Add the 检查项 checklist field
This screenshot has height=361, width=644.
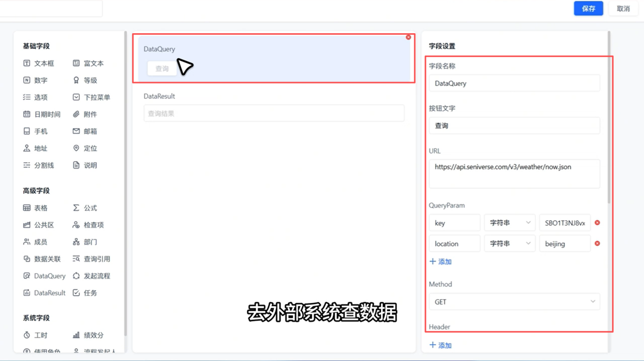[x=88, y=225]
